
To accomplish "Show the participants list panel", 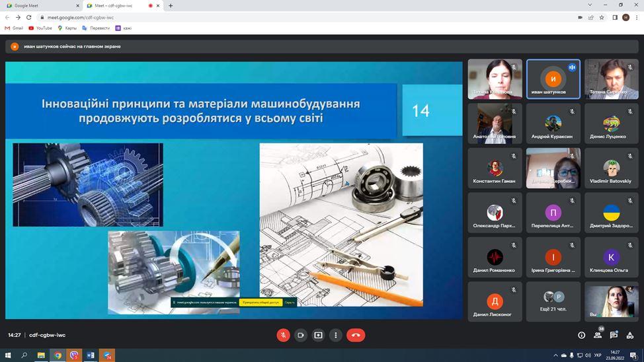I will coord(598,336).
